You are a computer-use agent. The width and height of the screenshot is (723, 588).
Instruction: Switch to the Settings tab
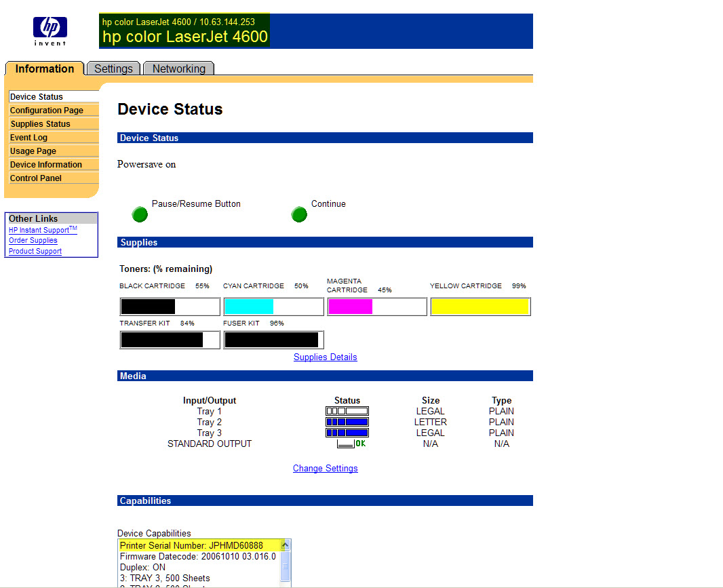113,68
